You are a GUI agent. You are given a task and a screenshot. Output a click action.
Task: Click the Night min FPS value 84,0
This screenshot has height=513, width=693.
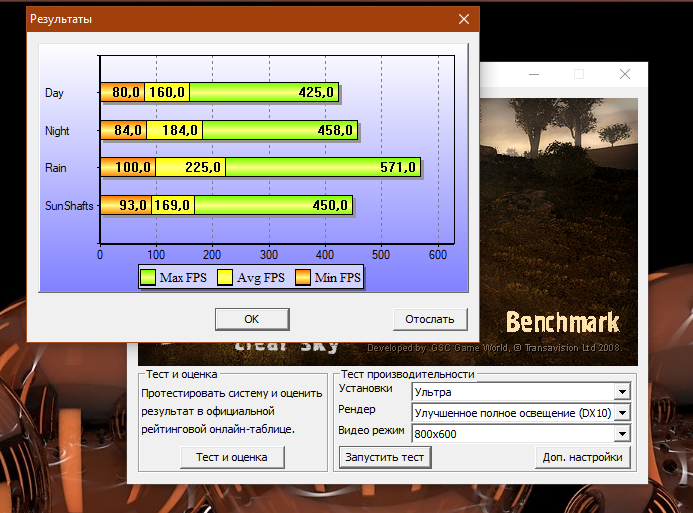click(x=128, y=130)
